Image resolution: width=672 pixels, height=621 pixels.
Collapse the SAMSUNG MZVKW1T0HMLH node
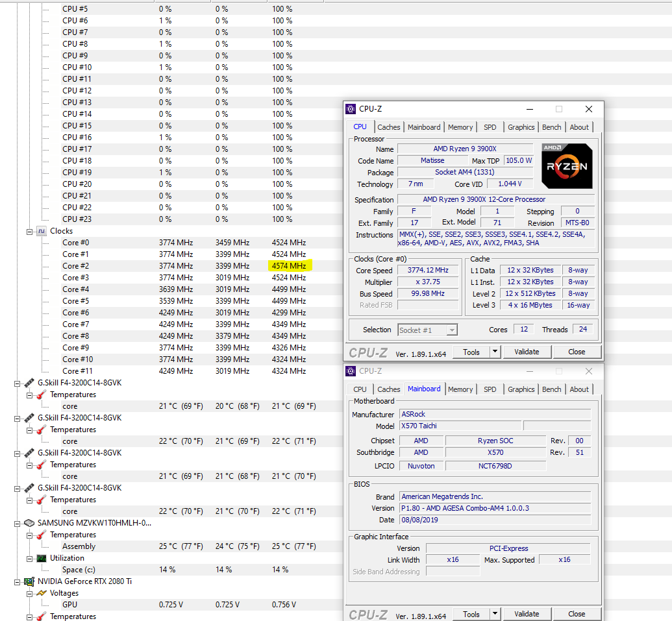17,524
